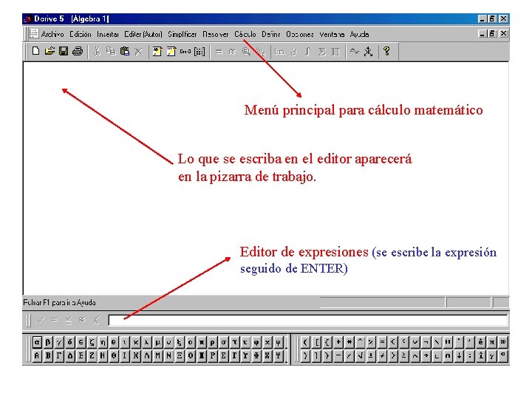Click the Help question mark icon
This screenshot has height=399, width=532.
pyautogui.click(x=386, y=51)
